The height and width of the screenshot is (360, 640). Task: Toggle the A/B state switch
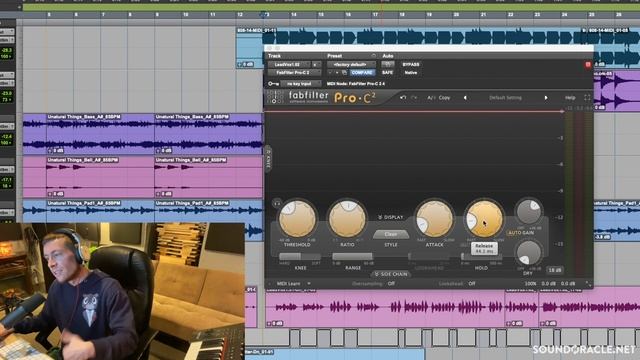431,98
